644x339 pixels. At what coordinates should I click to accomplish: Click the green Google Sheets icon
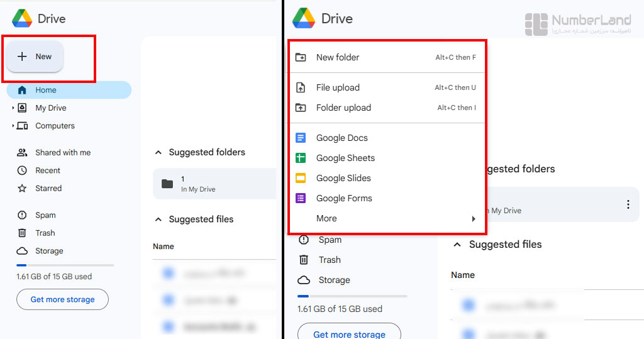click(301, 158)
